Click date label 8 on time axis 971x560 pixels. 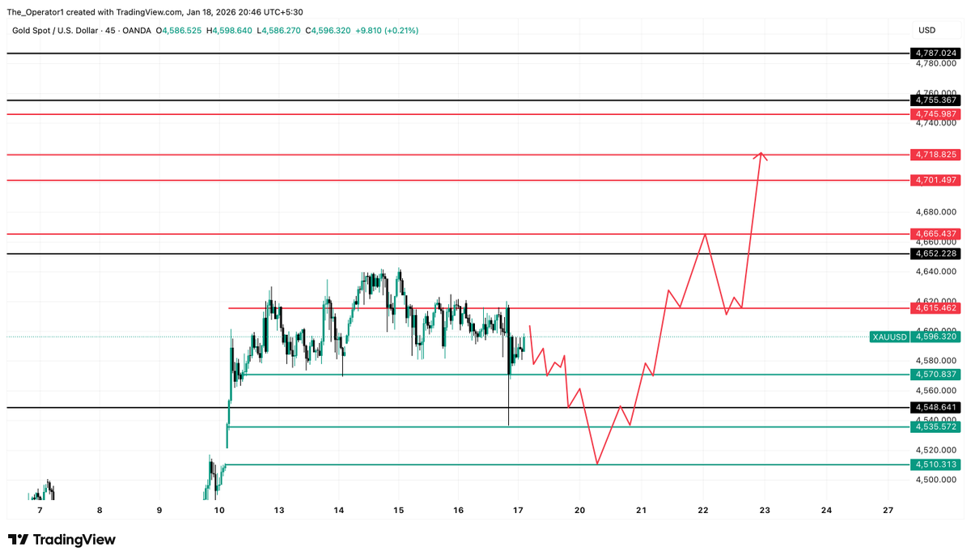click(100, 510)
